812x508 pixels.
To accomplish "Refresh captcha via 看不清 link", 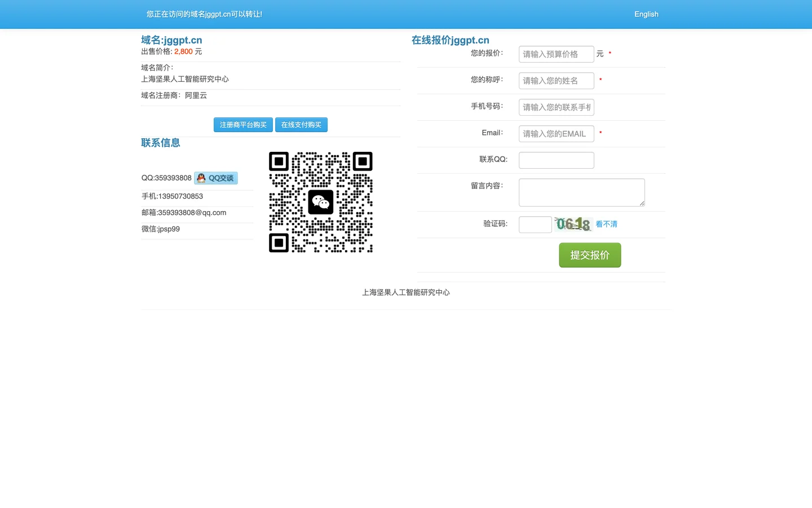I will [x=607, y=224].
